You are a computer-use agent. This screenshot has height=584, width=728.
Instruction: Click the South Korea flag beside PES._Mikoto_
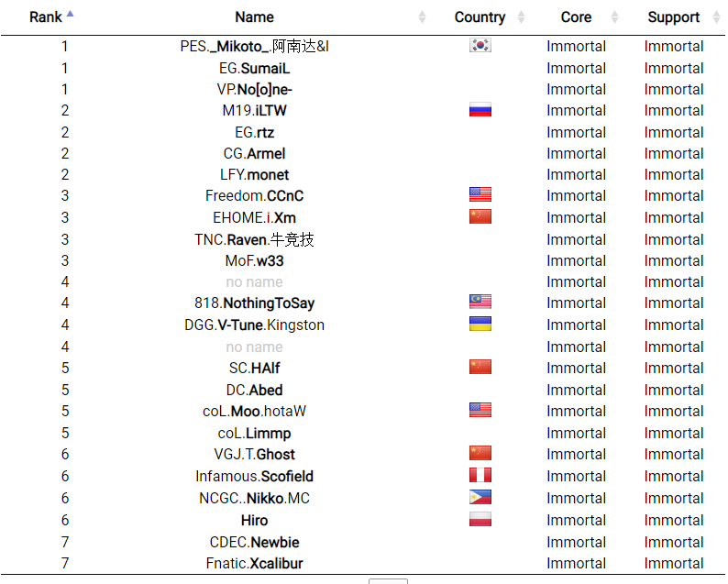pos(480,46)
